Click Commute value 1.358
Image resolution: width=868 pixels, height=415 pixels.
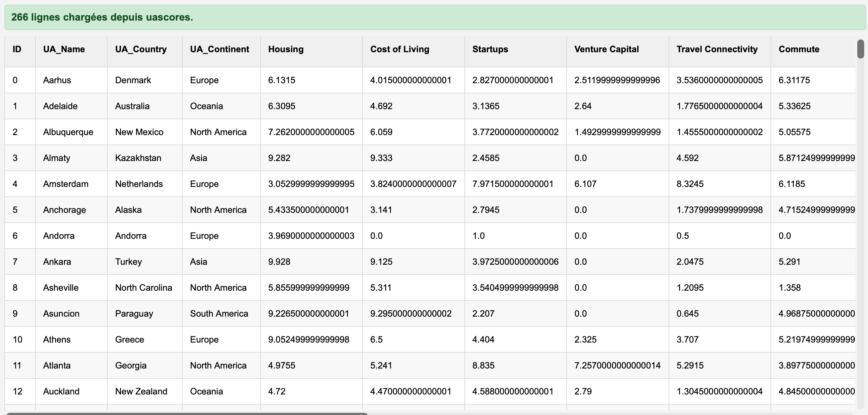pyautogui.click(x=813, y=288)
